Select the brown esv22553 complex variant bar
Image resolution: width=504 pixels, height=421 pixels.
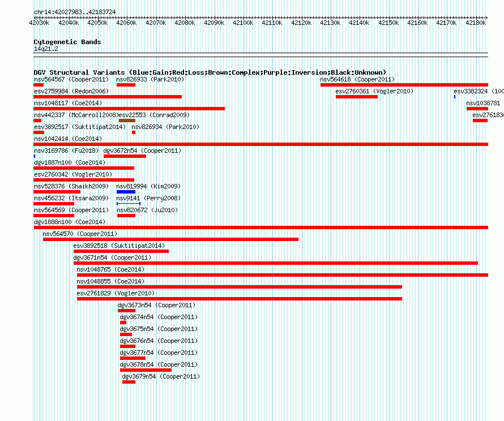click(127, 121)
